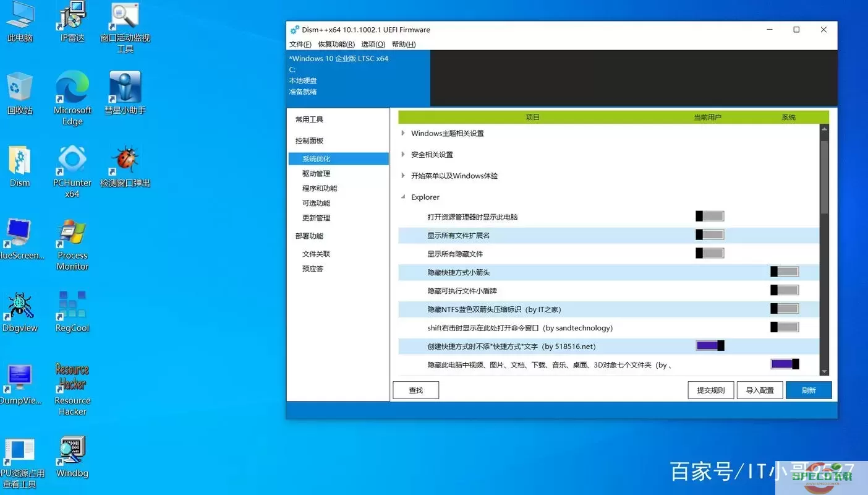Launch the Microsoft Edge desktop icon

(x=72, y=99)
